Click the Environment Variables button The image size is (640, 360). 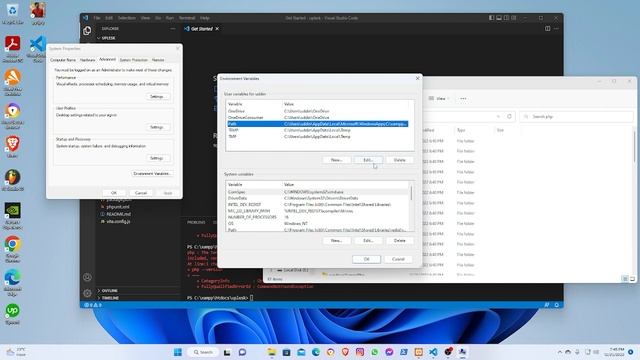tap(151, 173)
